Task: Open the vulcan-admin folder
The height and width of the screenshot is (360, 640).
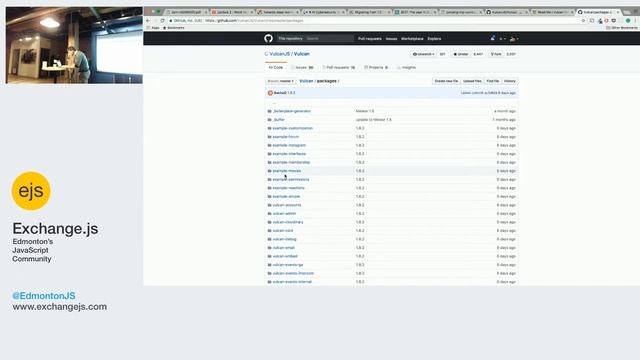Action: [x=284, y=214]
